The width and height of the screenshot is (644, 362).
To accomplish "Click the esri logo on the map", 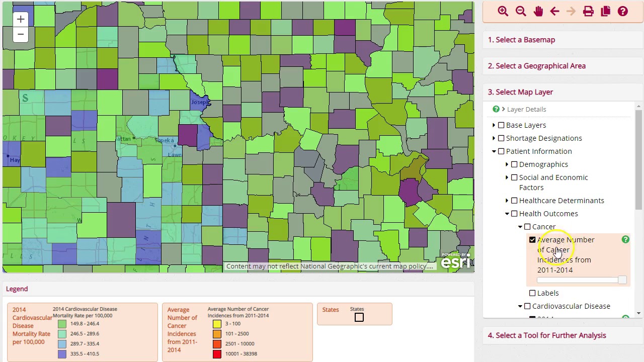I will tap(456, 261).
